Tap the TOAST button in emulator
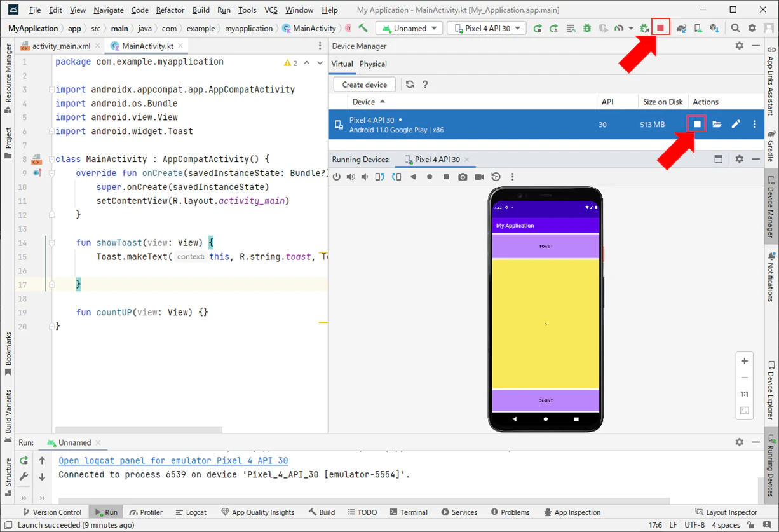Image resolution: width=779 pixels, height=532 pixels. tap(546, 246)
